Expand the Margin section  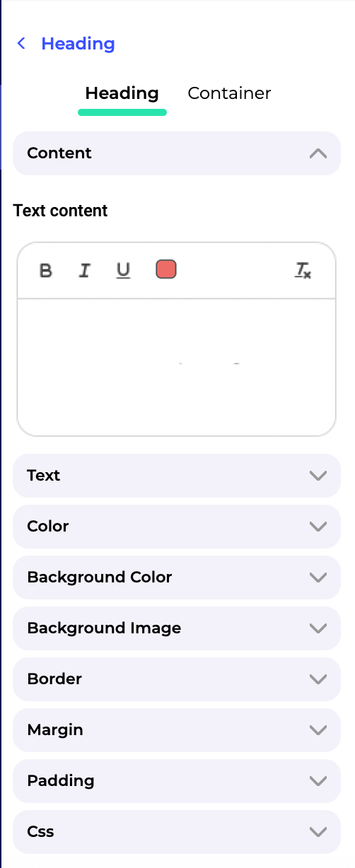(x=177, y=730)
